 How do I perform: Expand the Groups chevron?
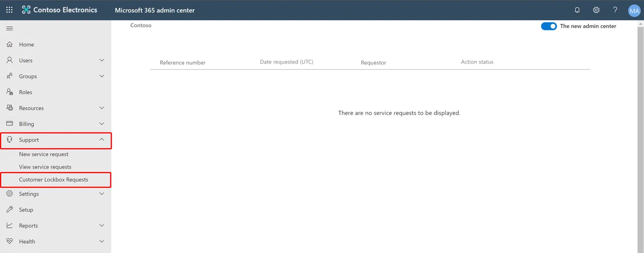point(102,76)
